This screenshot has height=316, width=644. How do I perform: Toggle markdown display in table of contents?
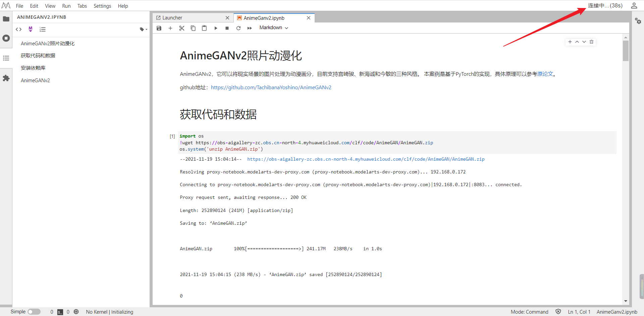[x=31, y=30]
